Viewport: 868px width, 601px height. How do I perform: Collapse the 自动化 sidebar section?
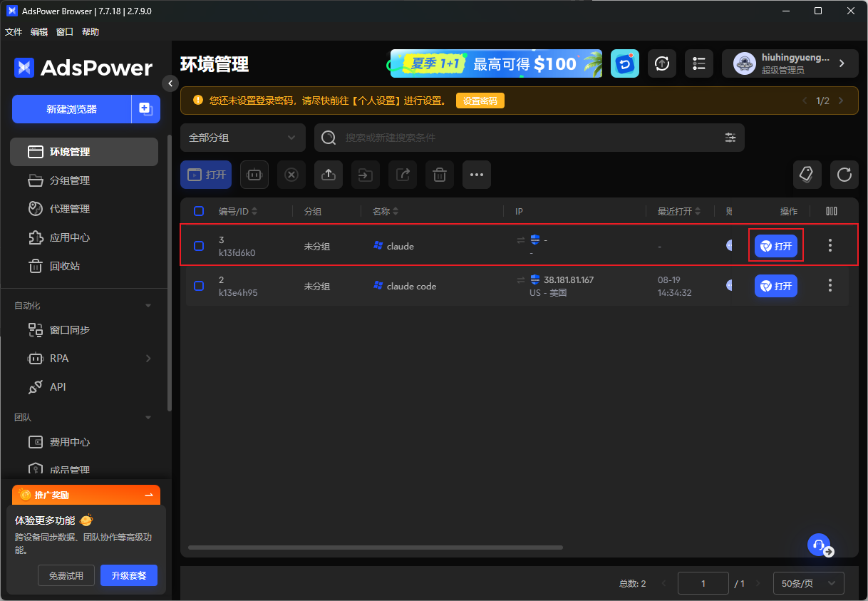pyautogui.click(x=148, y=306)
